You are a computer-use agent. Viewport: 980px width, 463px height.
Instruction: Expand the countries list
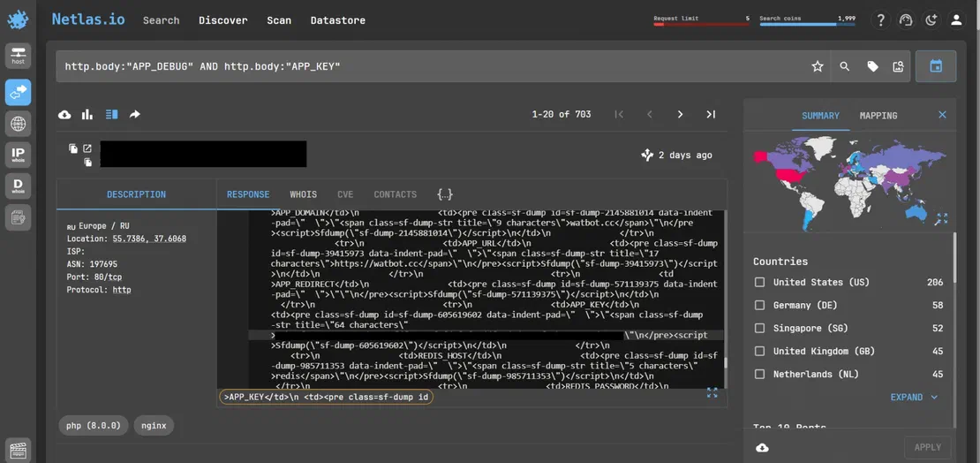click(x=915, y=398)
